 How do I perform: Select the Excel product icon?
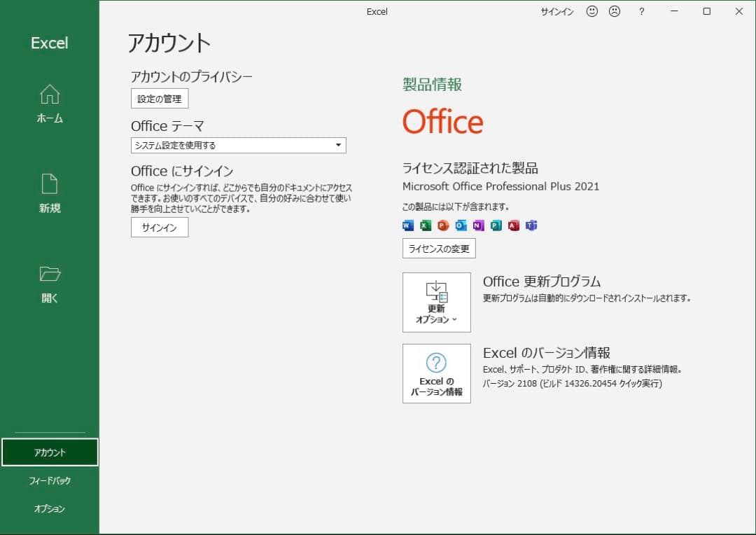(425, 225)
